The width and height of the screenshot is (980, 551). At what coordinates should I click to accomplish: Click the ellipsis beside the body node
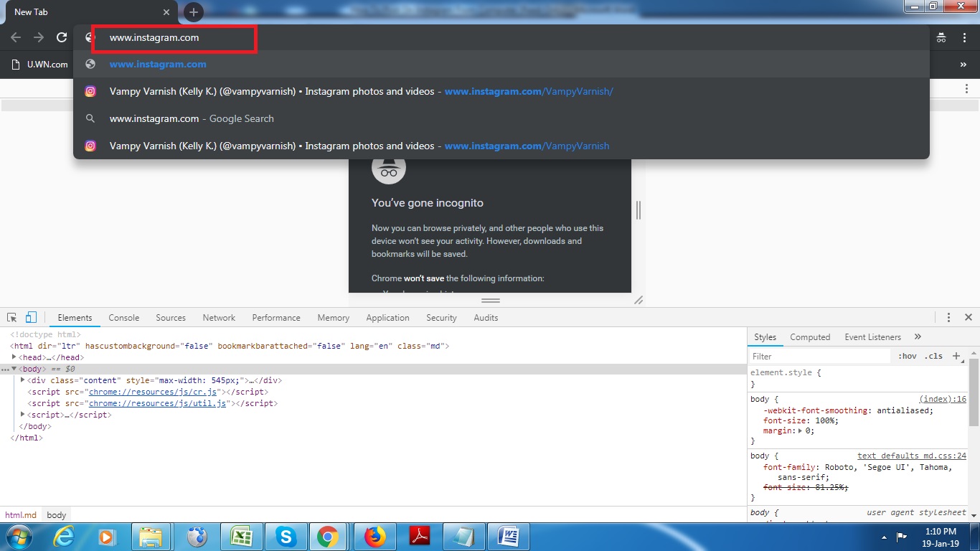[x=5, y=369]
